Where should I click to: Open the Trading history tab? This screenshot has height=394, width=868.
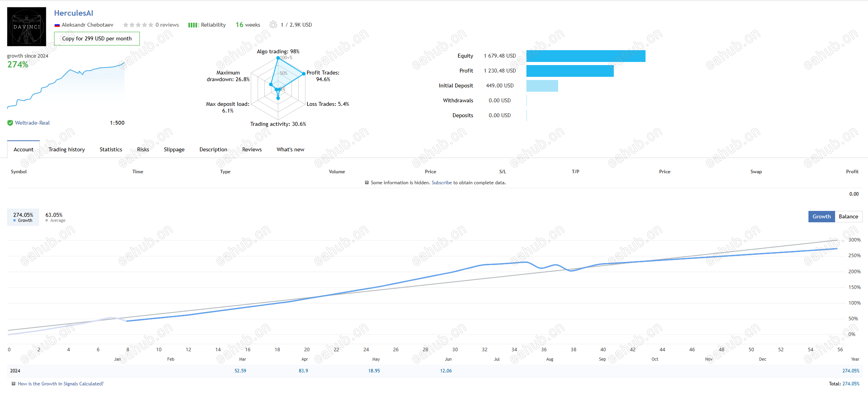click(67, 149)
